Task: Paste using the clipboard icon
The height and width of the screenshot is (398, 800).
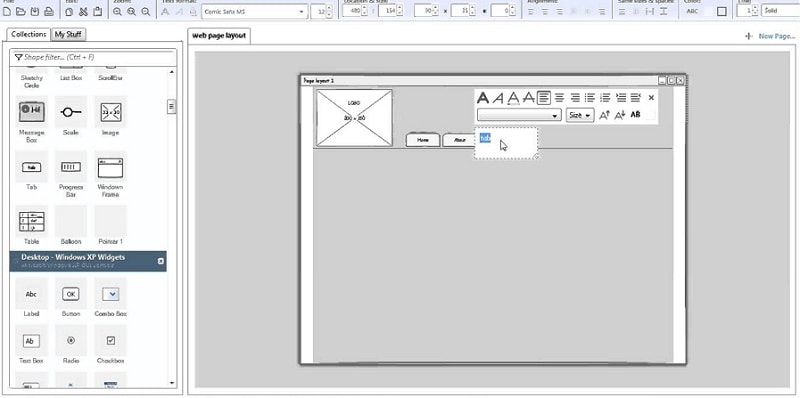Action: [x=97, y=11]
